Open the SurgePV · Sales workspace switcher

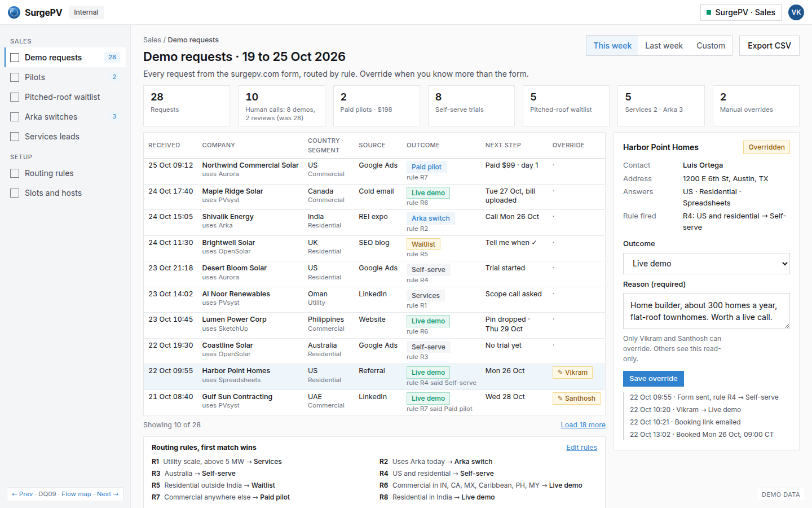[740, 12]
